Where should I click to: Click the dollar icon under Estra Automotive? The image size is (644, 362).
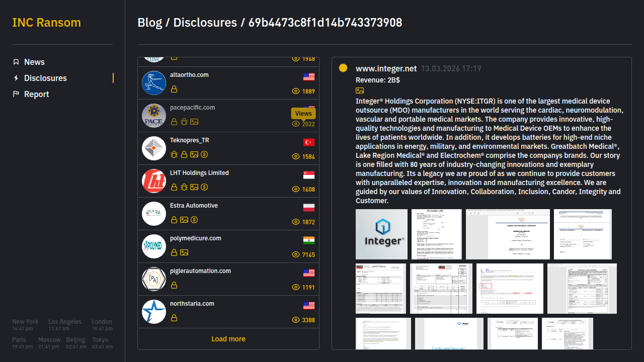[x=194, y=220]
